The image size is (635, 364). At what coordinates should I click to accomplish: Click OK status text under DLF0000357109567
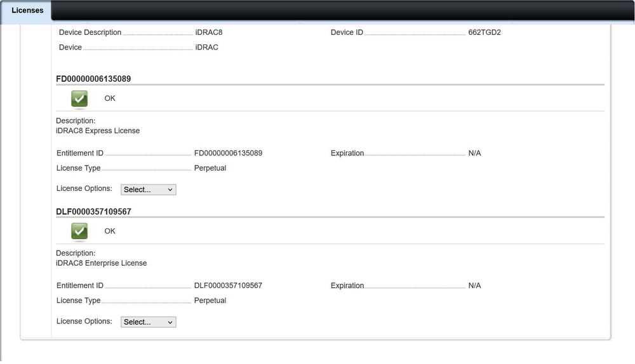pos(110,231)
